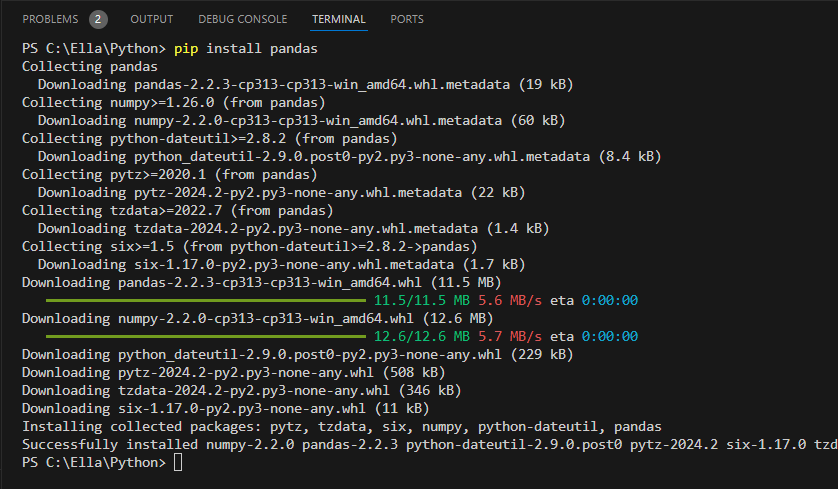Click python_dateutil whl (229 kB) download line

pyautogui.click(x=298, y=354)
